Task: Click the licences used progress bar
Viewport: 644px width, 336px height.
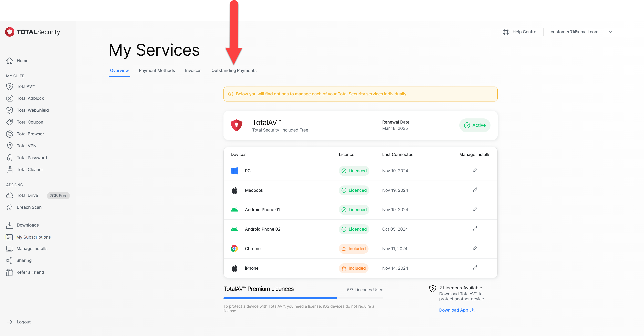Action: pos(303,298)
